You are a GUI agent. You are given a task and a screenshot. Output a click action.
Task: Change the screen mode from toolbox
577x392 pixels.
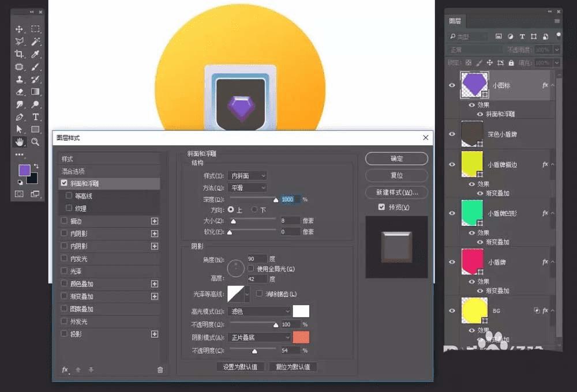35,194
